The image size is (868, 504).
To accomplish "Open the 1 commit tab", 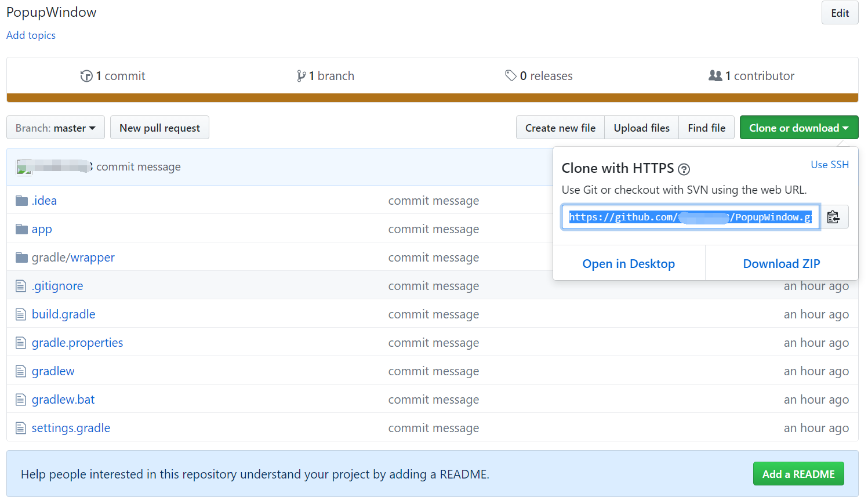I will tap(113, 76).
